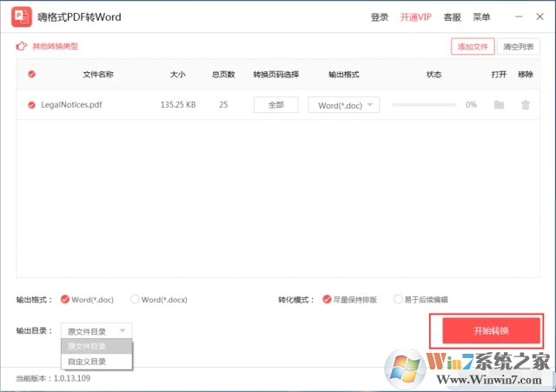Screen dimensions: 556x392
Task: Click the 总页数 column header
Action: 223,74
